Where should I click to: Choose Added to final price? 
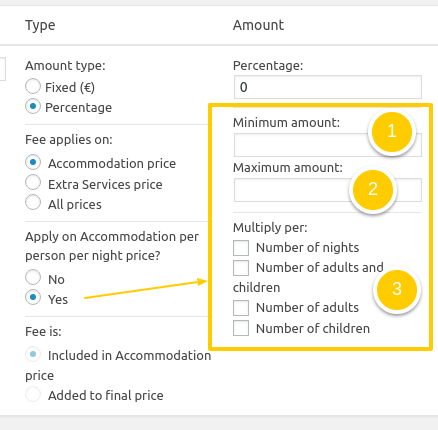pos(33,394)
